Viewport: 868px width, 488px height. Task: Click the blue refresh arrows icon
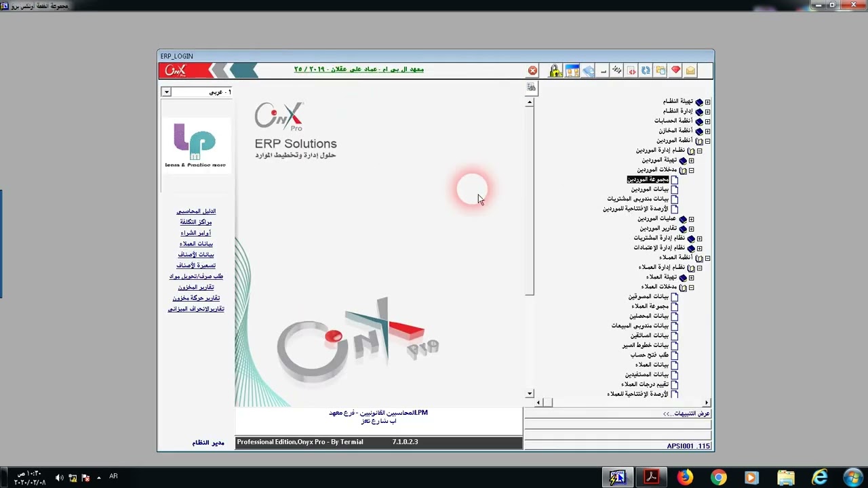click(646, 70)
